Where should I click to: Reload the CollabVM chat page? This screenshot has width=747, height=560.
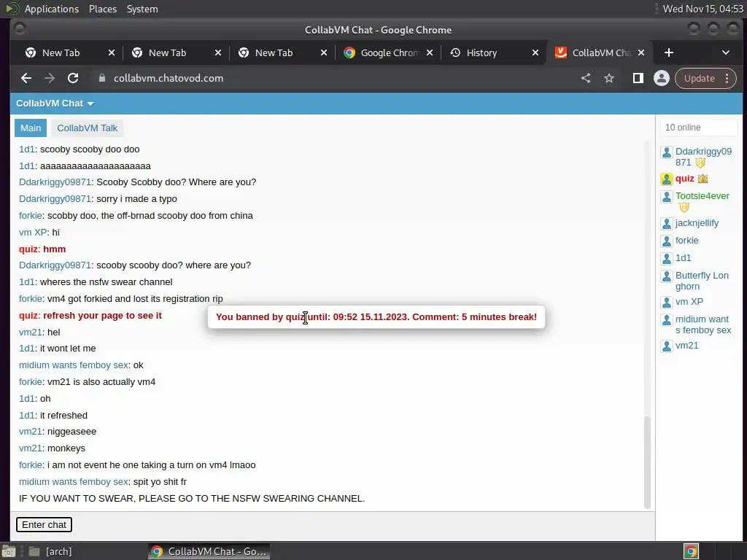pyautogui.click(x=73, y=79)
